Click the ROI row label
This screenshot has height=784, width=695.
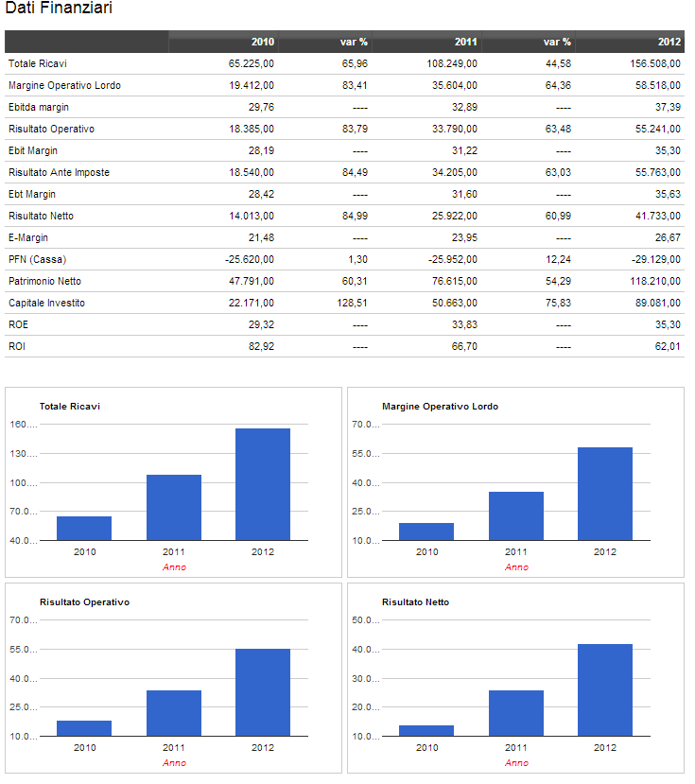coord(17,346)
